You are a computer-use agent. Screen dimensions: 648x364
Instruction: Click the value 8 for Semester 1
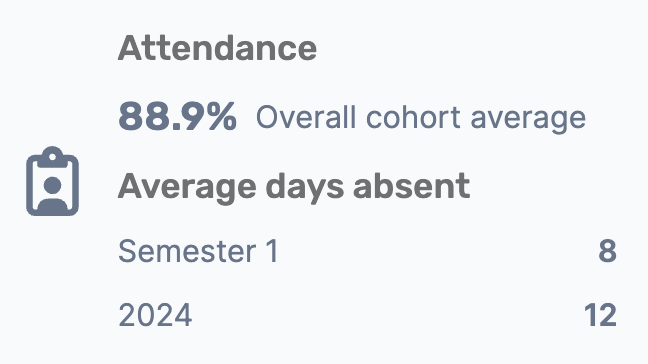click(x=608, y=251)
